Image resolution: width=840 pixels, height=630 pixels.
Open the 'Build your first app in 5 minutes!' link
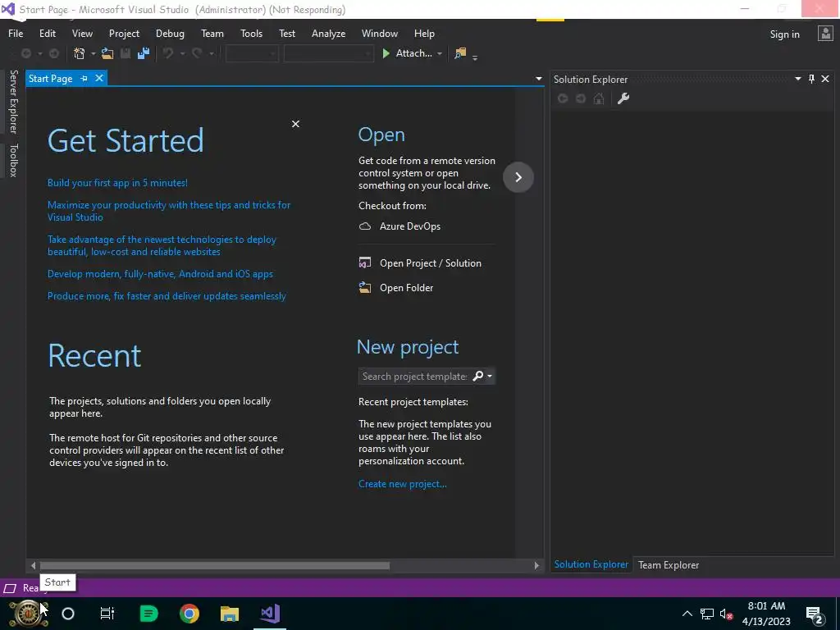[117, 183]
